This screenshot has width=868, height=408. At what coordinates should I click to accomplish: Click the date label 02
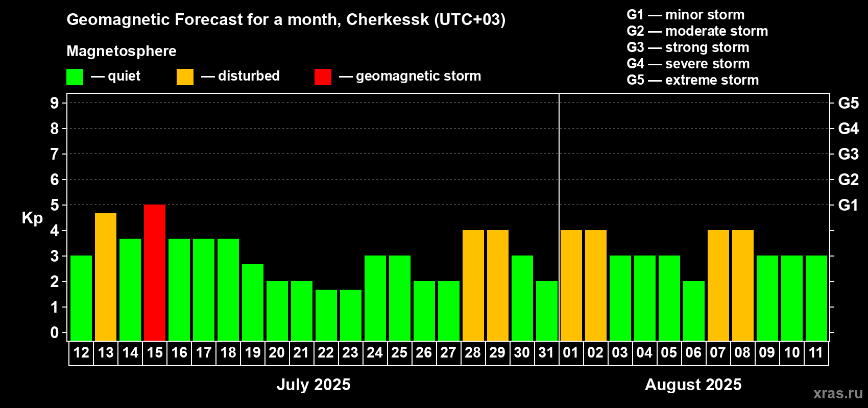coord(595,353)
